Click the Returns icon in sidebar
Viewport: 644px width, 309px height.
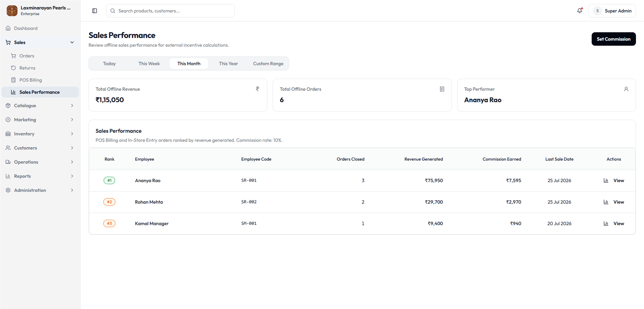(x=14, y=68)
